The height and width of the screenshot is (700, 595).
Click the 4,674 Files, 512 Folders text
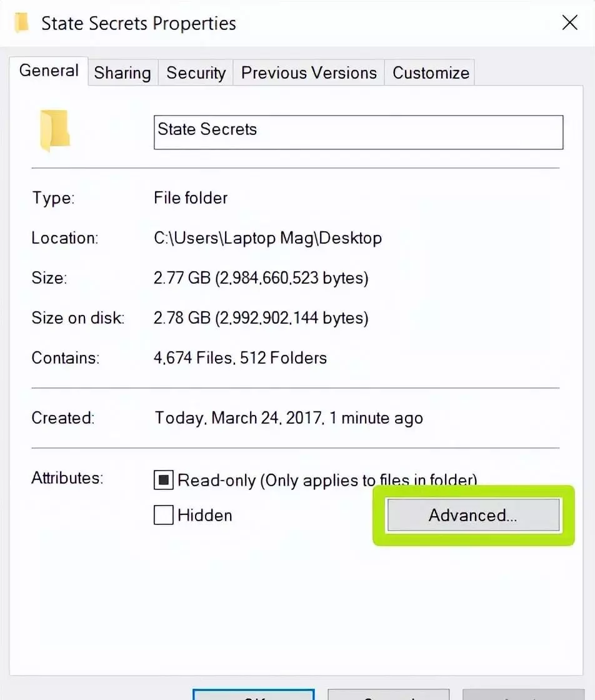tap(240, 357)
